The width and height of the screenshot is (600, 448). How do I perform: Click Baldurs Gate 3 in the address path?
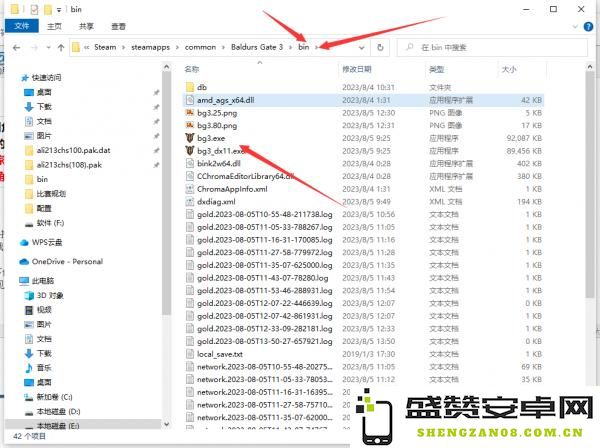tap(257, 47)
